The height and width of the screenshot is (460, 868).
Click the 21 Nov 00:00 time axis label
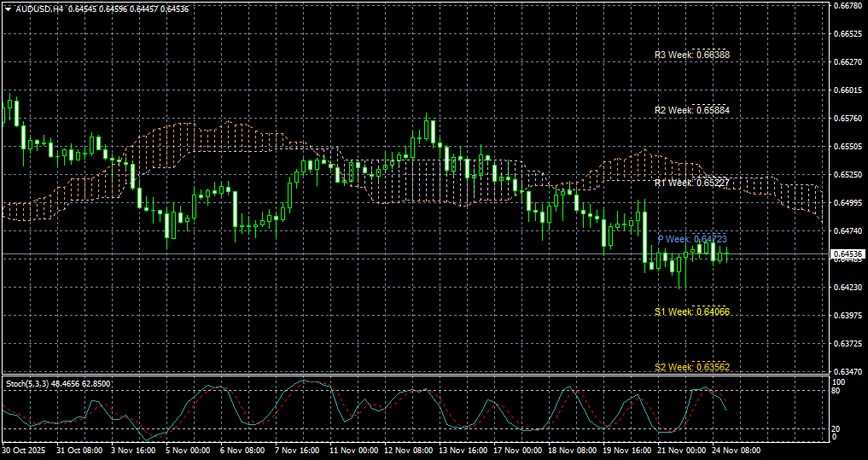pos(682,451)
